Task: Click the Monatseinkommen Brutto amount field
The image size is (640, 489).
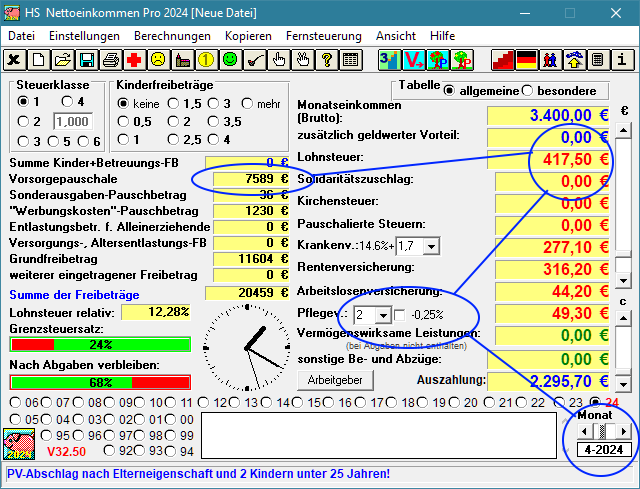Action: pyautogui.click(x=548, y=114)
